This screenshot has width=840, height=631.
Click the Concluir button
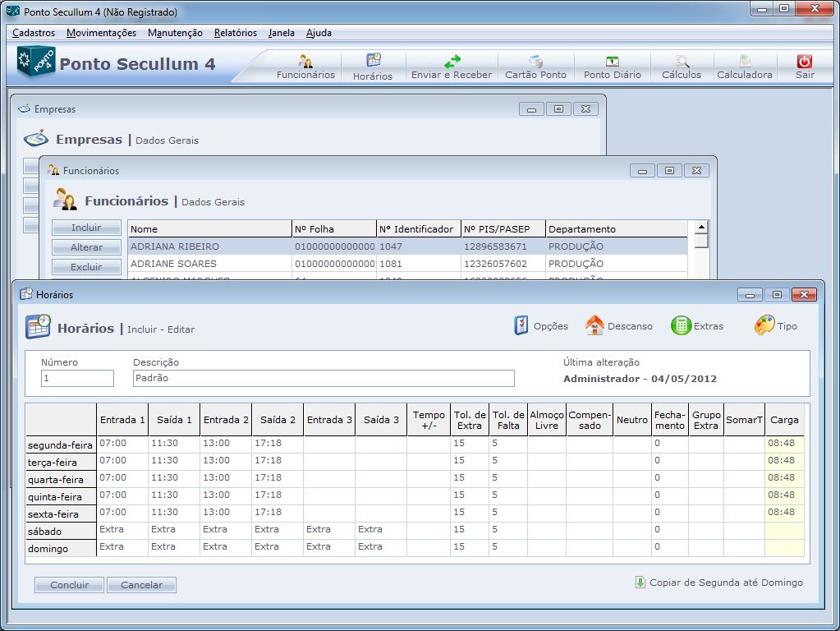tap(69, 585)
